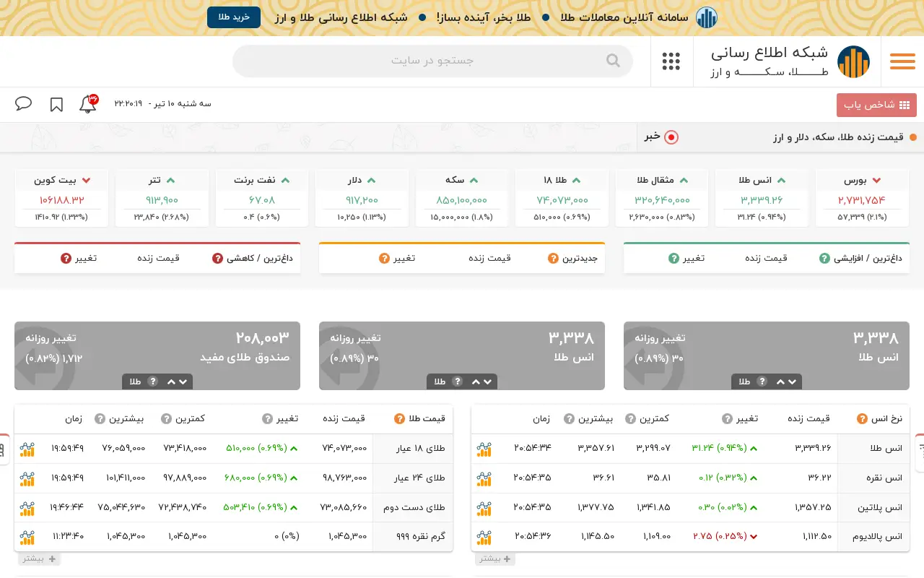Click the live خبر record indicator
Screen dimensions: 924x578
pos(671,137)
